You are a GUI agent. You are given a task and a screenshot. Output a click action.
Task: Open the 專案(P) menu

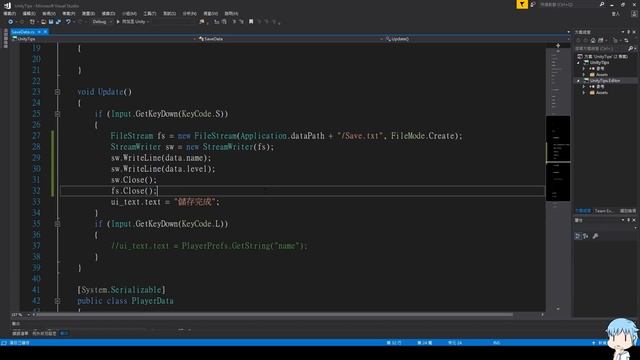[x=69, y=13]
